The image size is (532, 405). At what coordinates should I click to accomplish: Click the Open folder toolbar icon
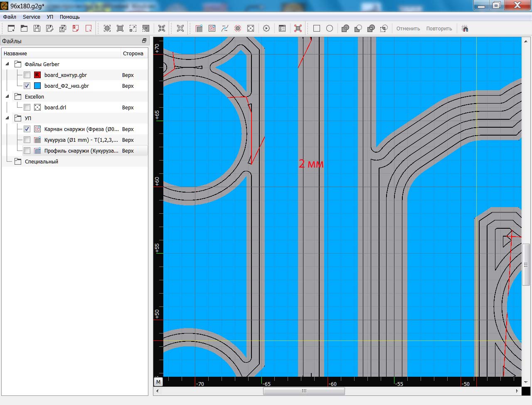click(x=24, y=28)
